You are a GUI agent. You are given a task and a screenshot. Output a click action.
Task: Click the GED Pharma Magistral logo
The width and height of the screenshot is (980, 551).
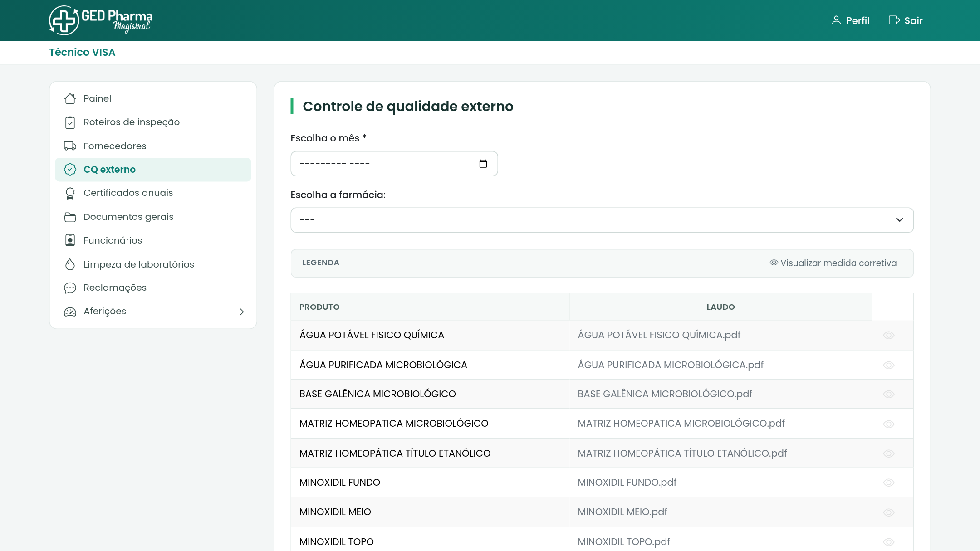point(101,20)
